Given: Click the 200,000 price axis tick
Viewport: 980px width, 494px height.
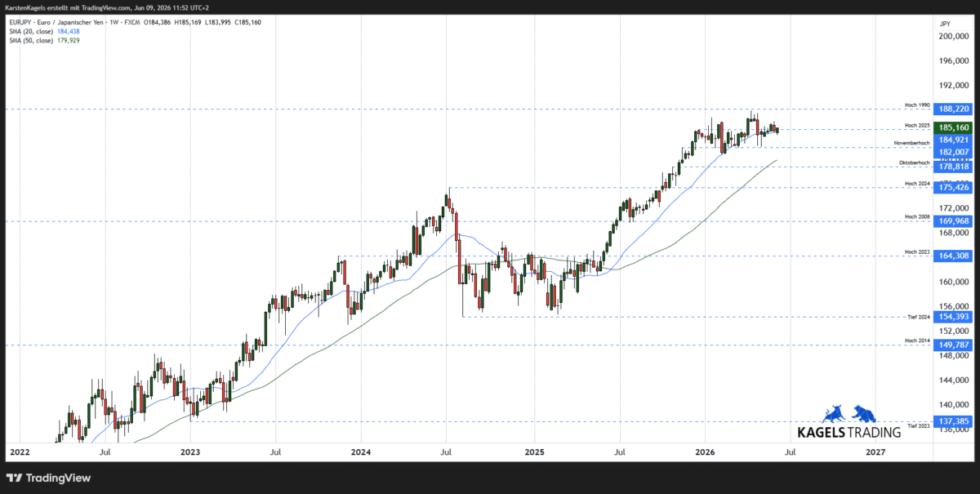Looking at the screenshot, I should [954, 37].
